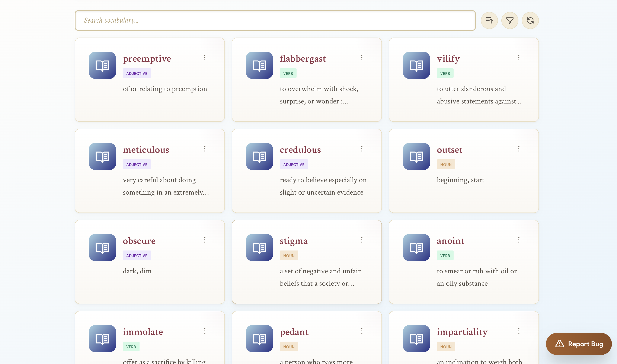Open the options menu on the outset card
This screenshot has height=364, width=617.
pyautogui.click(x=519, y=149)
